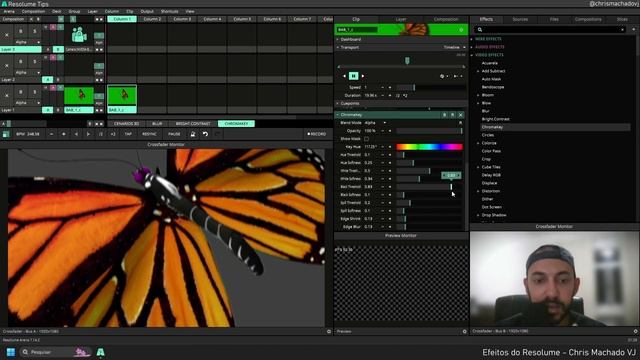Halve the BPM with /2

click(100, 134)
